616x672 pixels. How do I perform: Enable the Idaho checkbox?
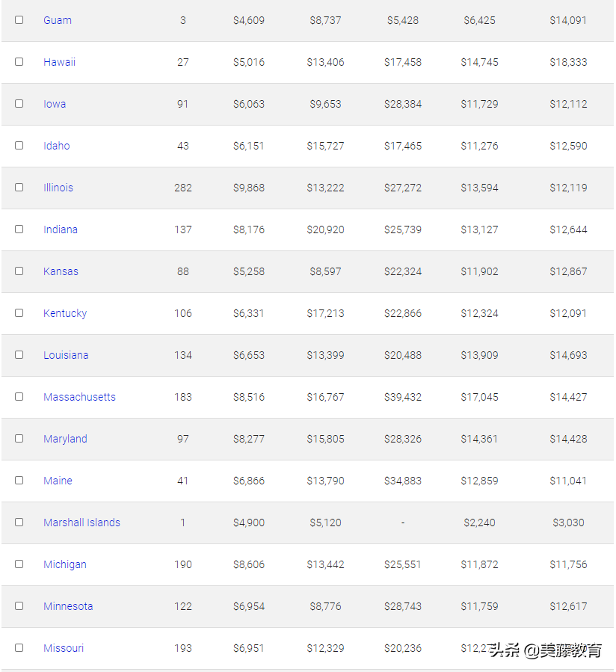click(x=19, y=146)
